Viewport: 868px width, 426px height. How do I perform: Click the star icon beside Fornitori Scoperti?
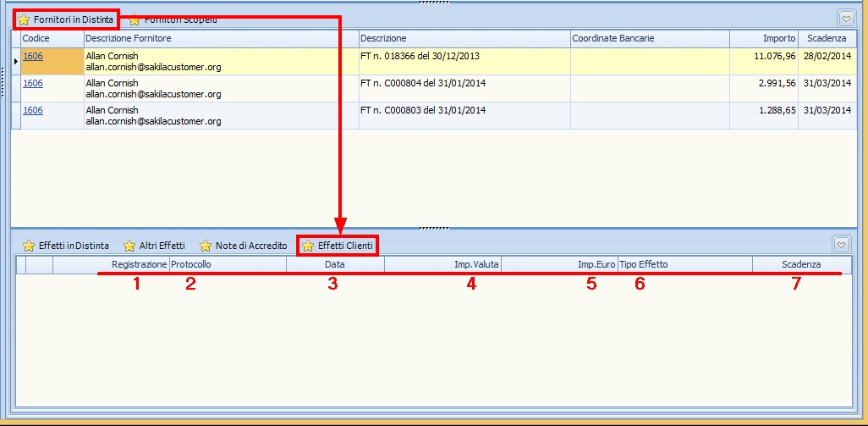135,19
